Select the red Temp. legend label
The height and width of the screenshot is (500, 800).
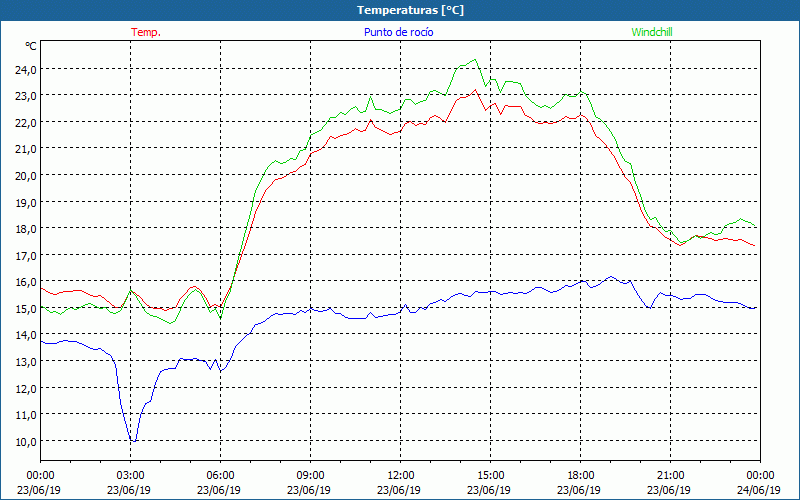pyautogui.click(x=146, y=32)
